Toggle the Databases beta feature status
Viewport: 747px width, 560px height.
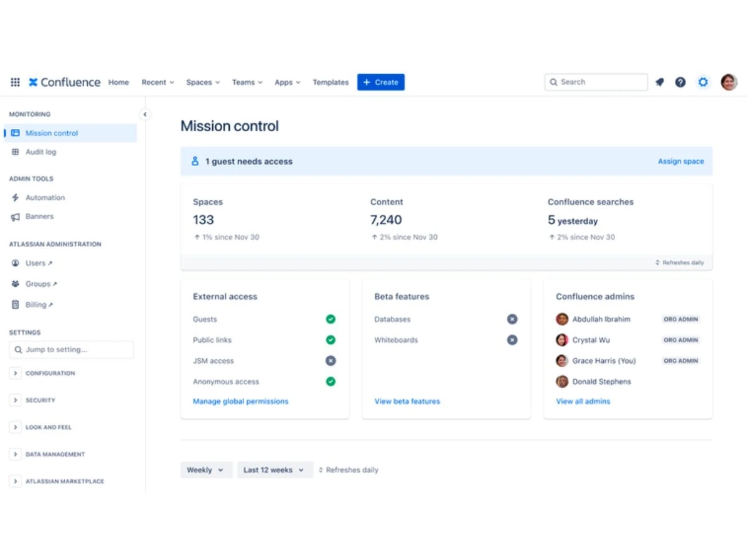pos(512,319)
